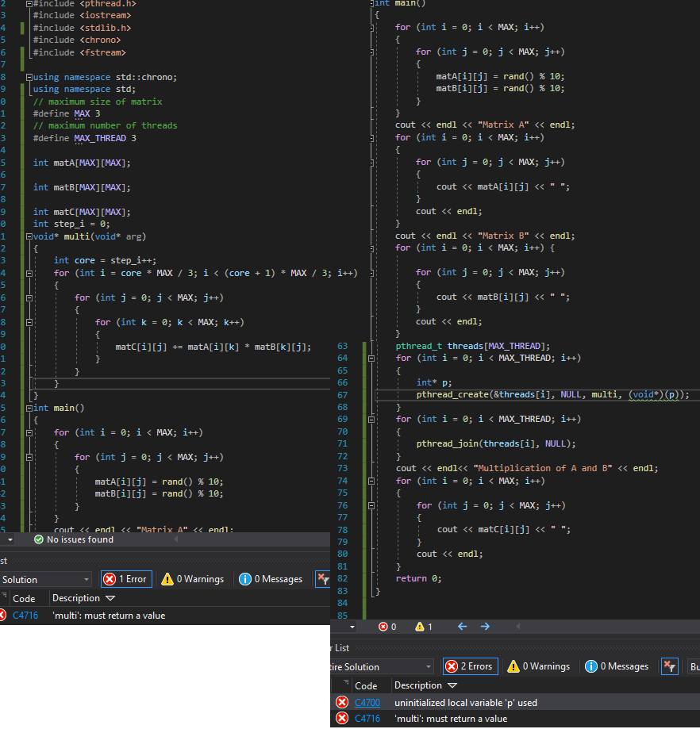Open the C4716 error link in left error list
Screen dimensions: 700x729
click(25, 615)
